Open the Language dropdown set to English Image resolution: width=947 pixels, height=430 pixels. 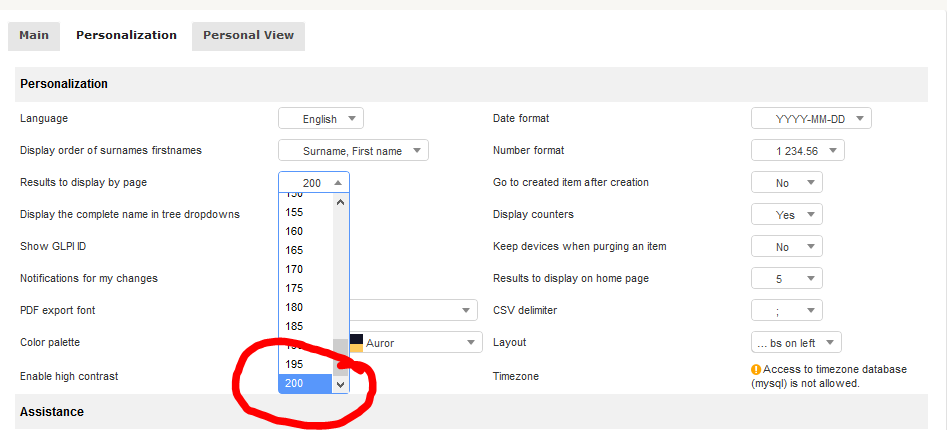click(x=321, y=118)
